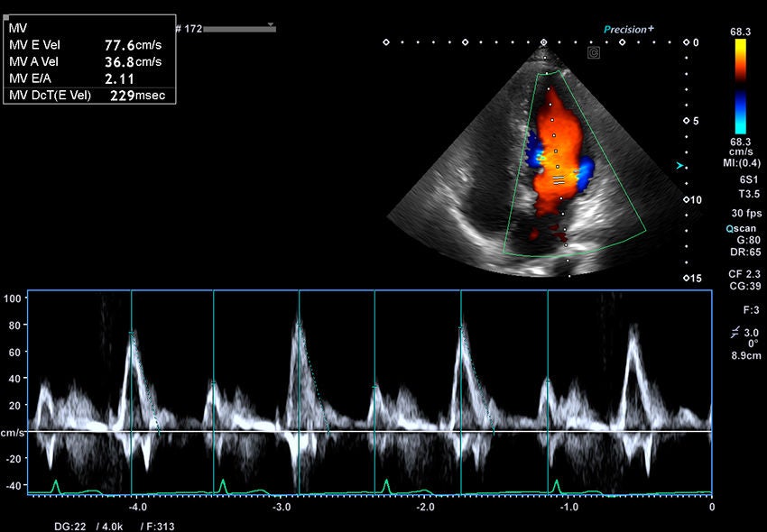Click the -4.0 time axis label

139,507
